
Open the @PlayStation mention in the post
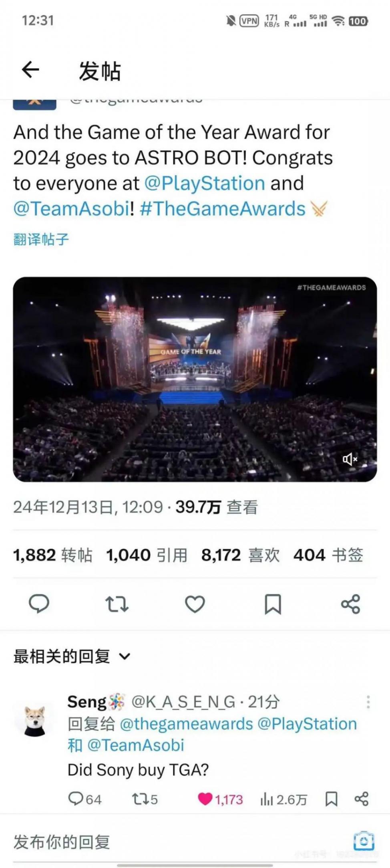pyautogui.click(x=205, y=184)
